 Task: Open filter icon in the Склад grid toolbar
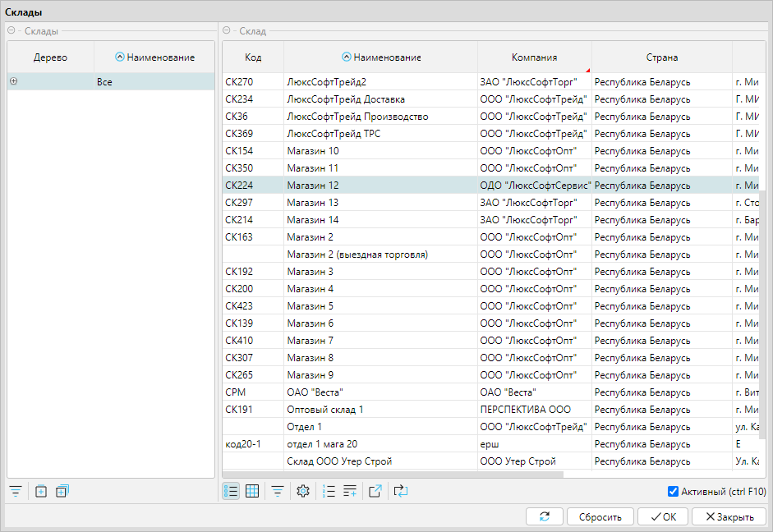coord(278,491)
